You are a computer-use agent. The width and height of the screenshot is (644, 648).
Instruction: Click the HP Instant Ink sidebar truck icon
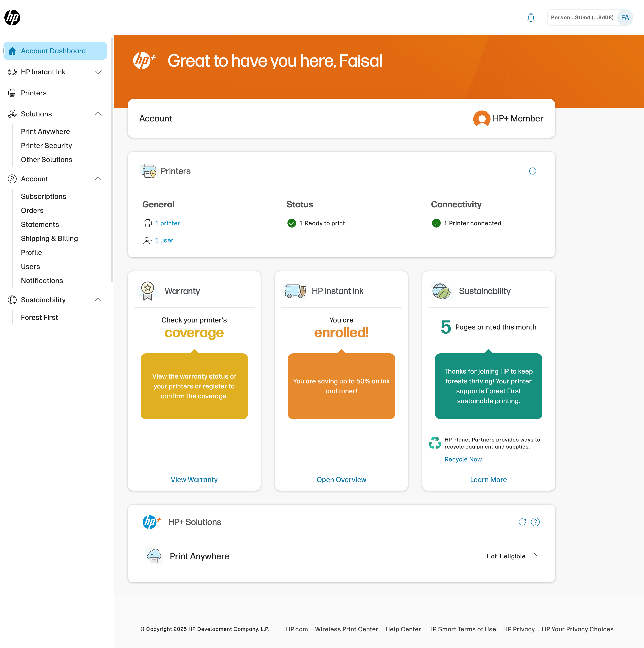[12, 72]
